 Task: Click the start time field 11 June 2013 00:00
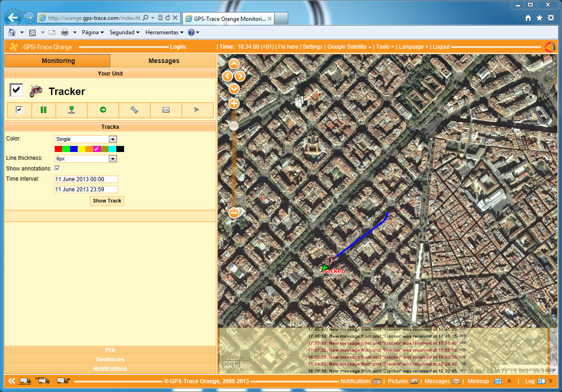pyautogui.click(x=86, y=179)
